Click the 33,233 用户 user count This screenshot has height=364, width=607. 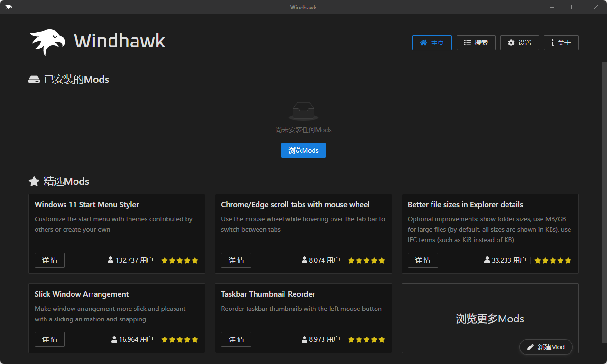pyautogui.click(x=509, y=260)
